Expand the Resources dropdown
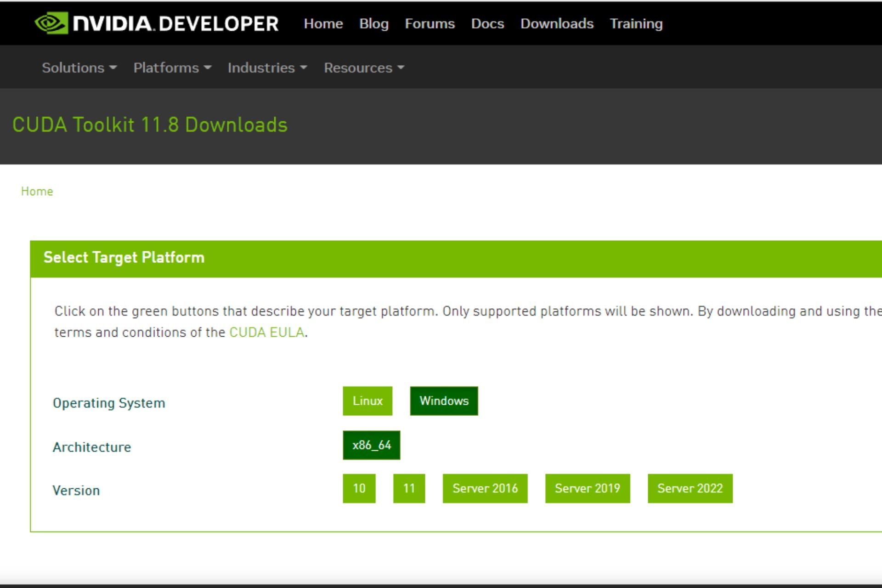The image size is (882, 588). click(x=364, y=68)
